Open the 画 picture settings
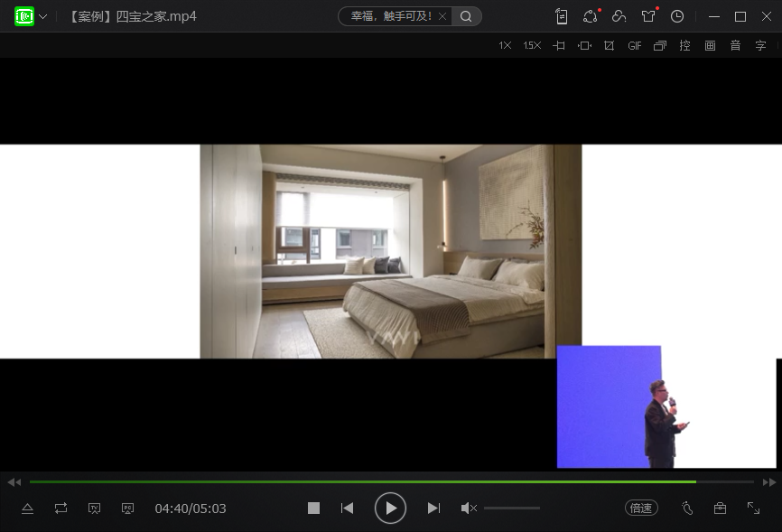 710,46
